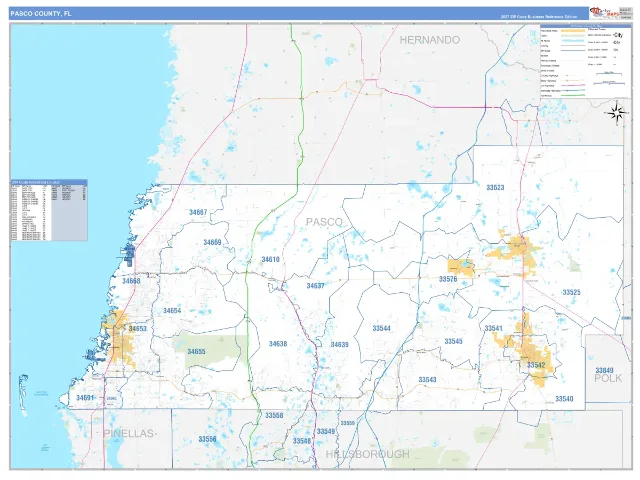Select the PINELLAS county label
The image size is (640, 480).
coord(129,433)
